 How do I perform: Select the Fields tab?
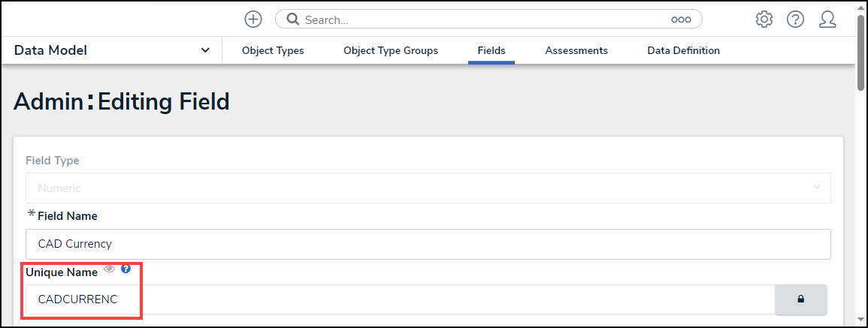coord(491,51)
